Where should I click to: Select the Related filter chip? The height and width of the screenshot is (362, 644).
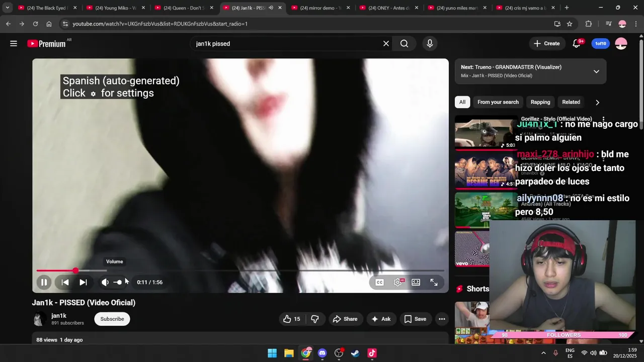pyautogui.click(x=571, y=102)
